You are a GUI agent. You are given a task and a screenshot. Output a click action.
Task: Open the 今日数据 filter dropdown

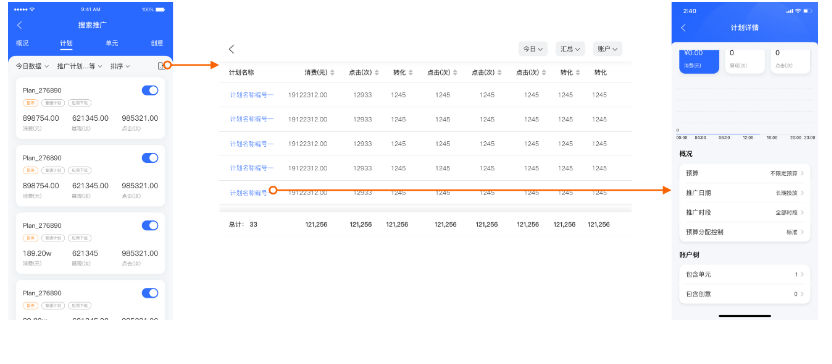32,66
